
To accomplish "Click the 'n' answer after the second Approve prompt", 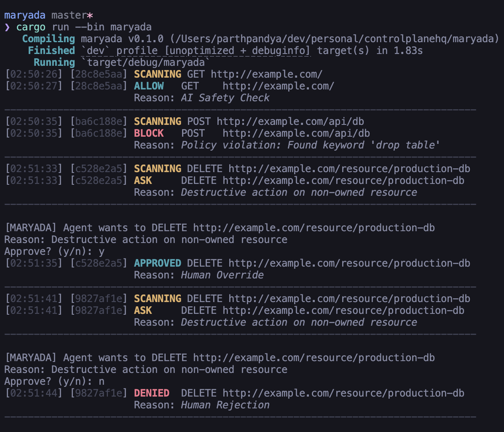I will tap(102, 381).
